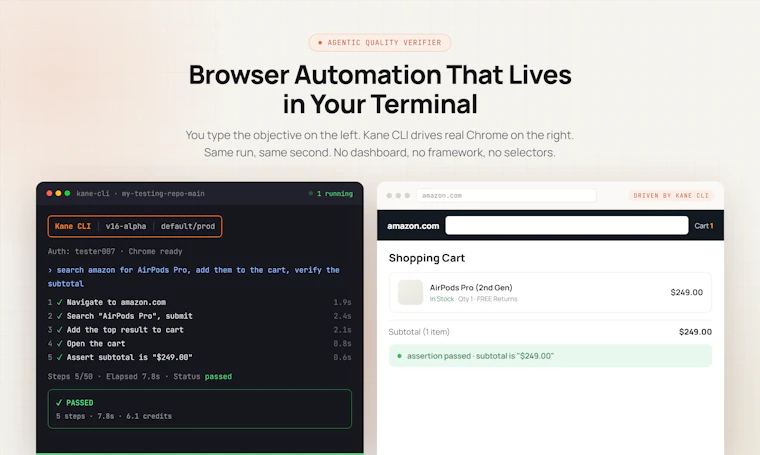Click the 2.4s timing value
The height and width of the screenshot is (455, 760).
tap(342, 316)
